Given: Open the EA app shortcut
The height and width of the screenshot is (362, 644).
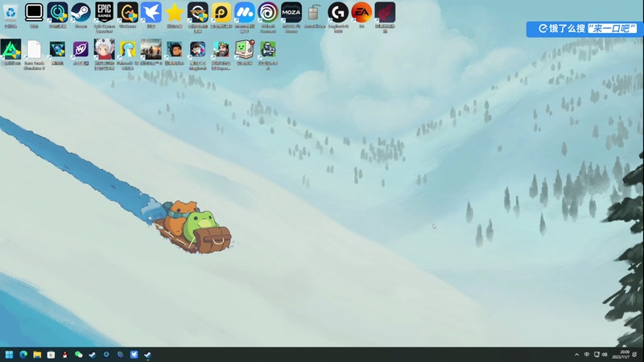Looking at the screenshot, I should 361,12.
